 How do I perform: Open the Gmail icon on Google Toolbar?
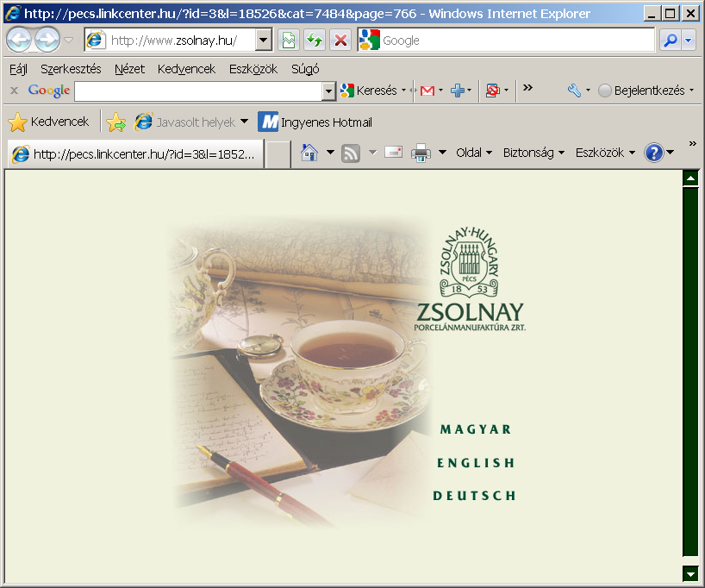click(x=427, y=91)
